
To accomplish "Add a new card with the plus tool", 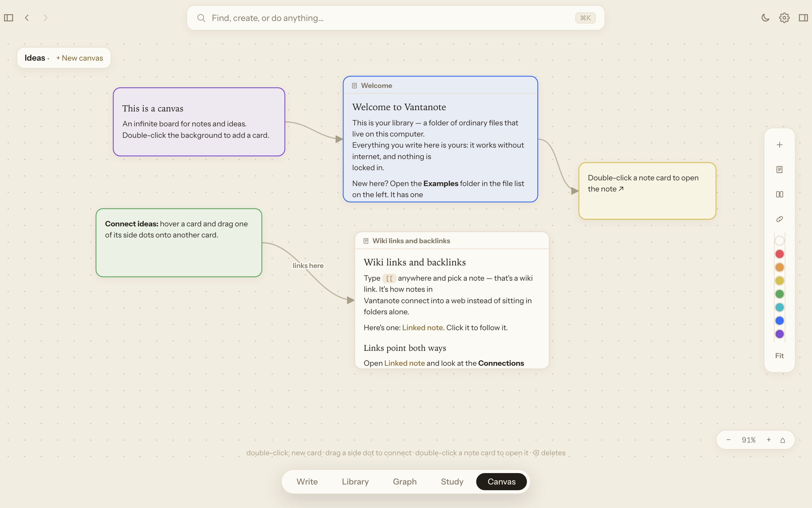I will click(x=779, y=145).
